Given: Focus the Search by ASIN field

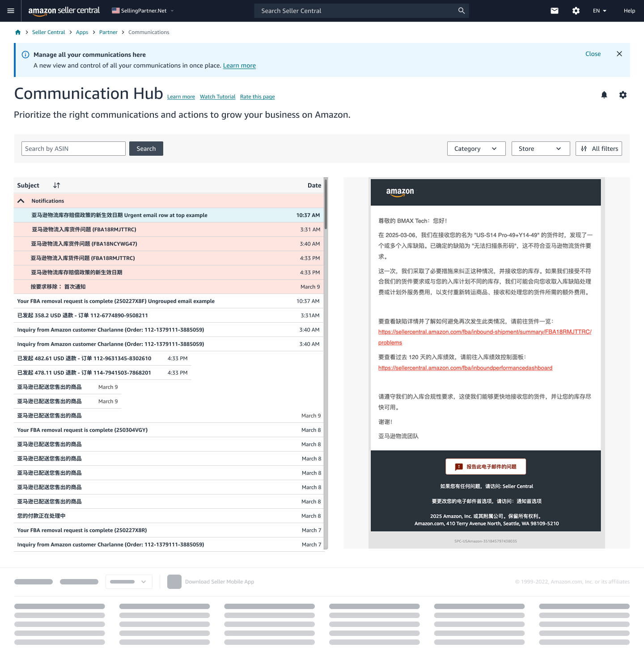Looking at the screenshot, I should pyautogui.click(x=73, y=149).
